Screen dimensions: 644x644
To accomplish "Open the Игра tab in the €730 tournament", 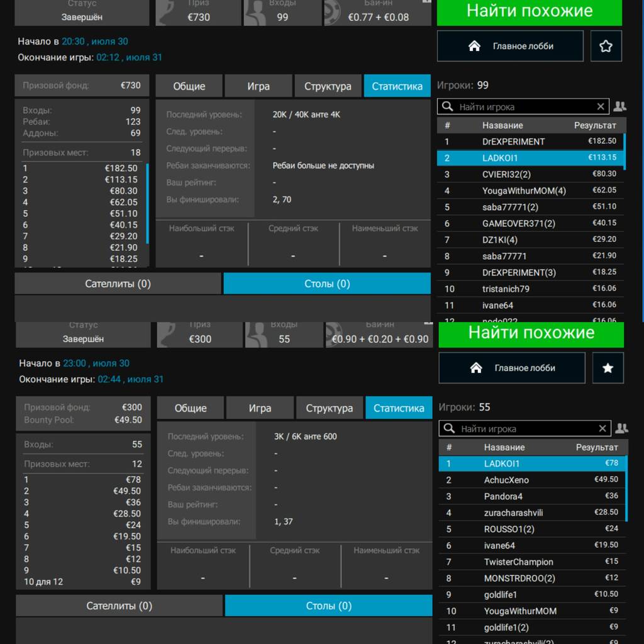I will click(x=258, y=86).
